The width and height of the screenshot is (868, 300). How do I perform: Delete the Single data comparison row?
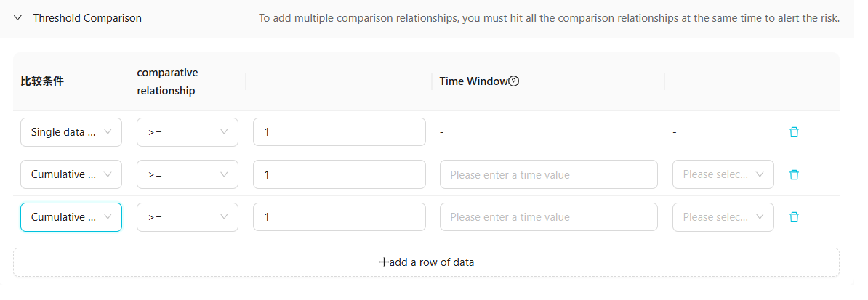[794, 132]
